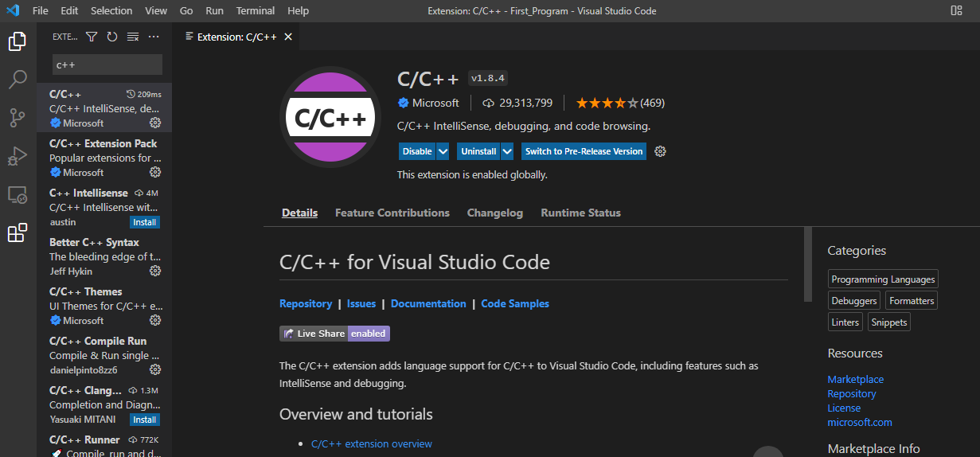Select the Linters category

[x=845, y=322]
